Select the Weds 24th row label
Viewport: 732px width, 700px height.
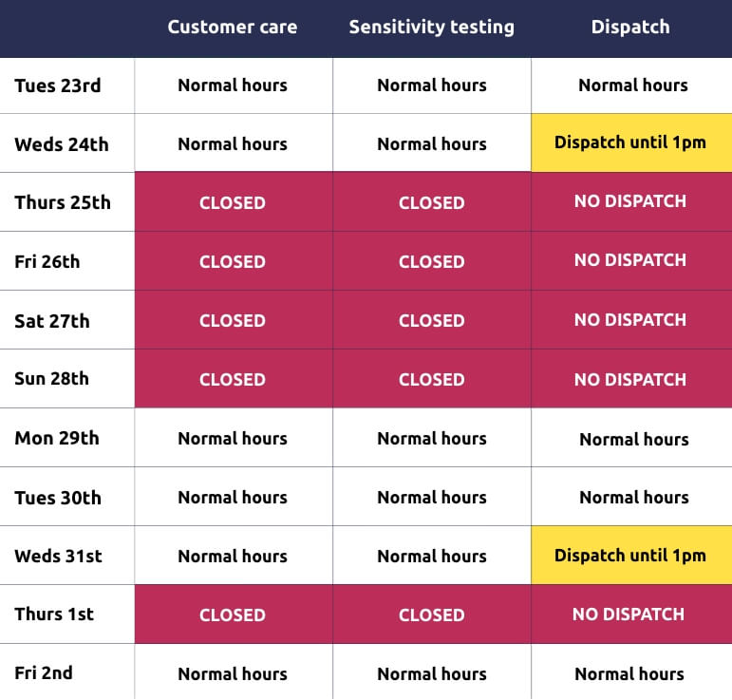[62, 144]
